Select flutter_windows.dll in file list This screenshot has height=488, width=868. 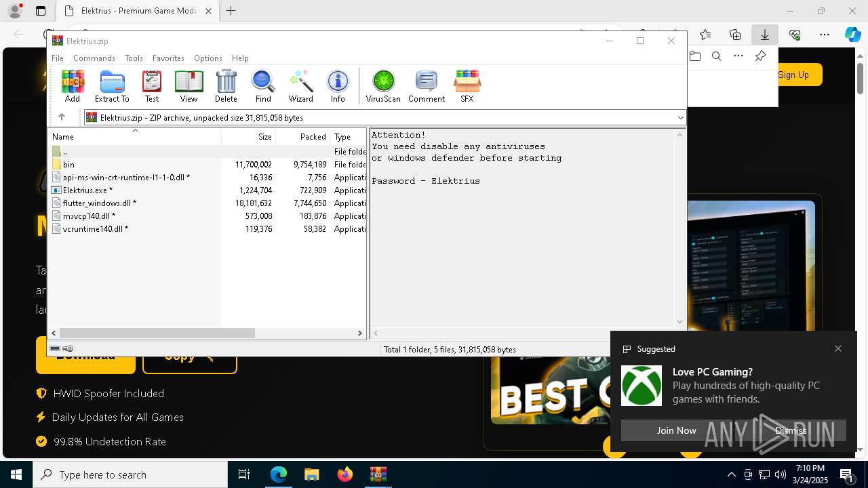[208, 203]
